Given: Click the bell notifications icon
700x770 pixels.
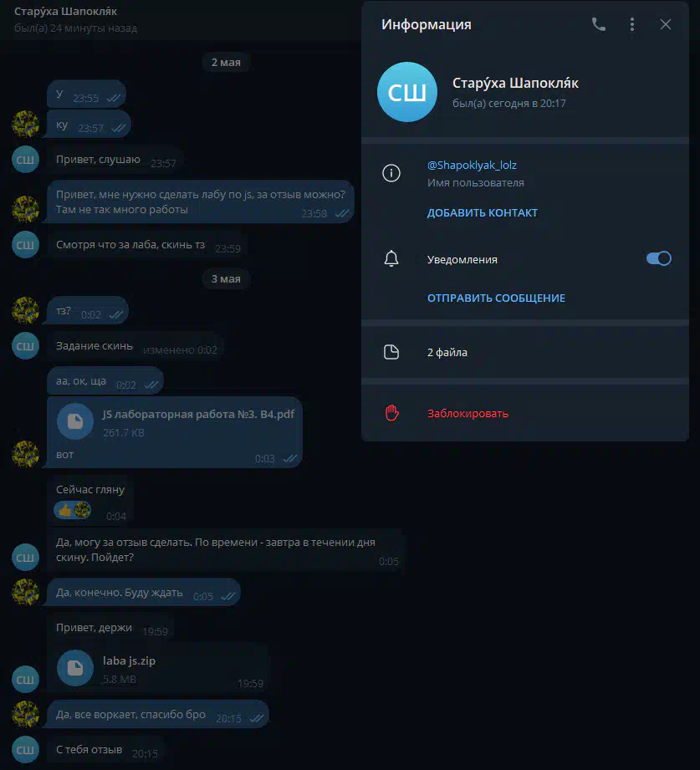Looking at the screenshot, I should click(391, 259).
